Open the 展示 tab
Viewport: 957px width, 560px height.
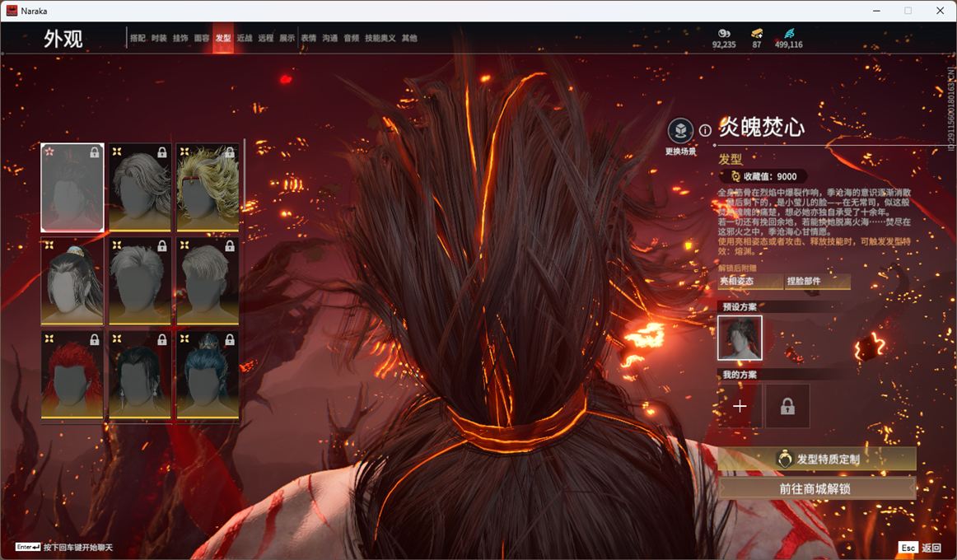(287, 38)
